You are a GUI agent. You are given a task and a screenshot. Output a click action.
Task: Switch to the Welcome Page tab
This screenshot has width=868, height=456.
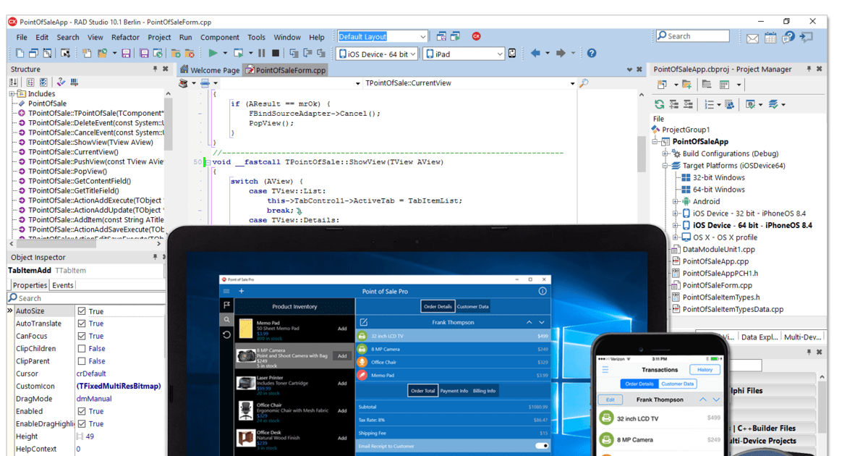[x=214, y=69]
